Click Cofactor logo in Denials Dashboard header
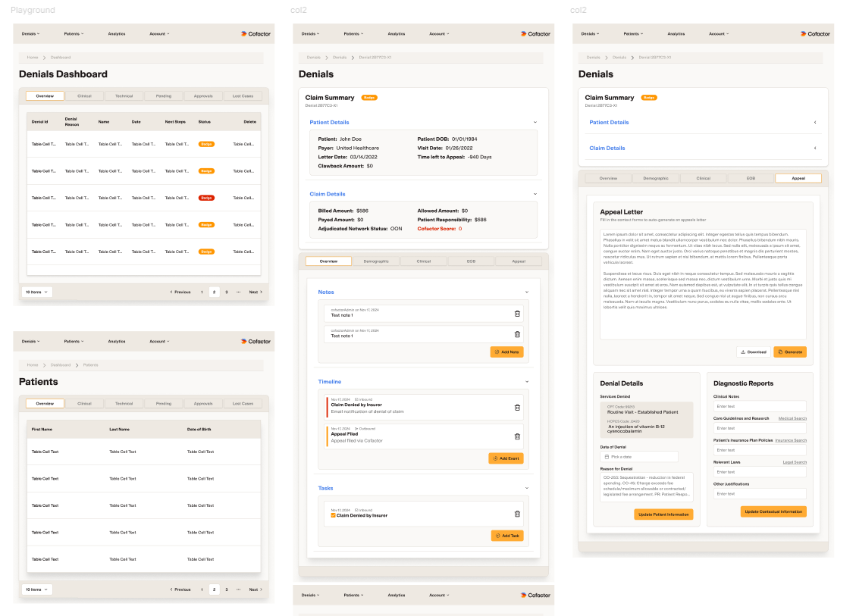The image size is (856, 616). click(x=256, y=34)
